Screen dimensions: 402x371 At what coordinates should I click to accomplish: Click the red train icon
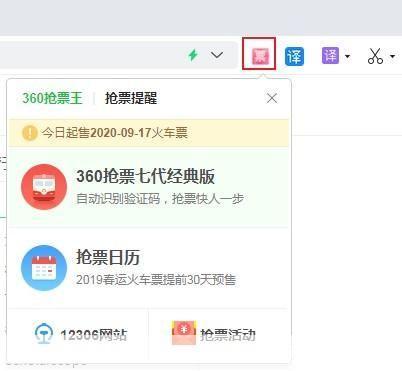click(x=44, y=187)
